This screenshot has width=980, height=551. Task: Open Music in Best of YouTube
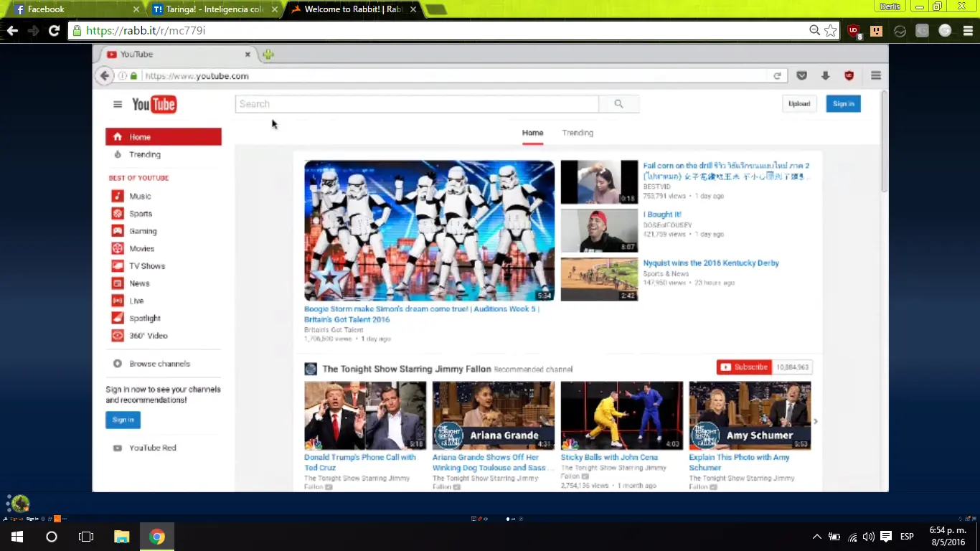point(140,196)
